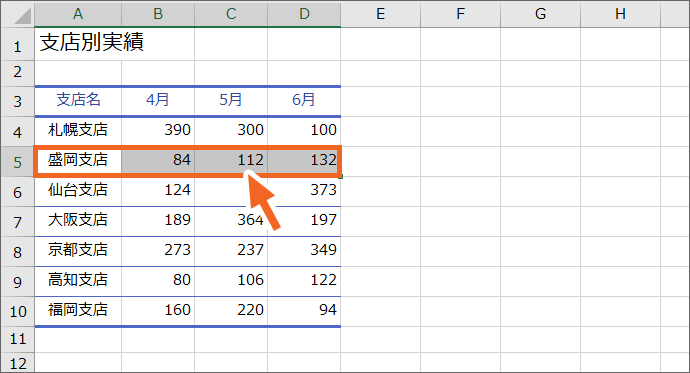
Task: Select row 4 header
Action: point(18,132)
